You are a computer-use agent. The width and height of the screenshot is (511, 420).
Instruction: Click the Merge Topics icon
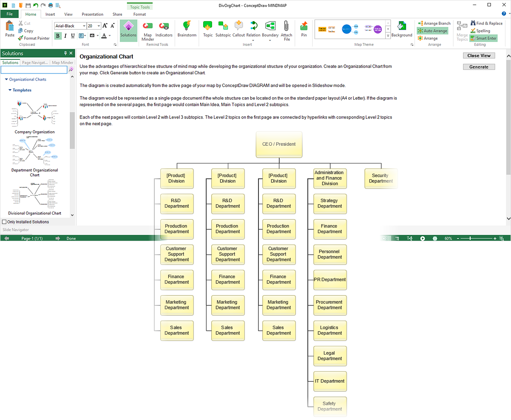point(462,26)
